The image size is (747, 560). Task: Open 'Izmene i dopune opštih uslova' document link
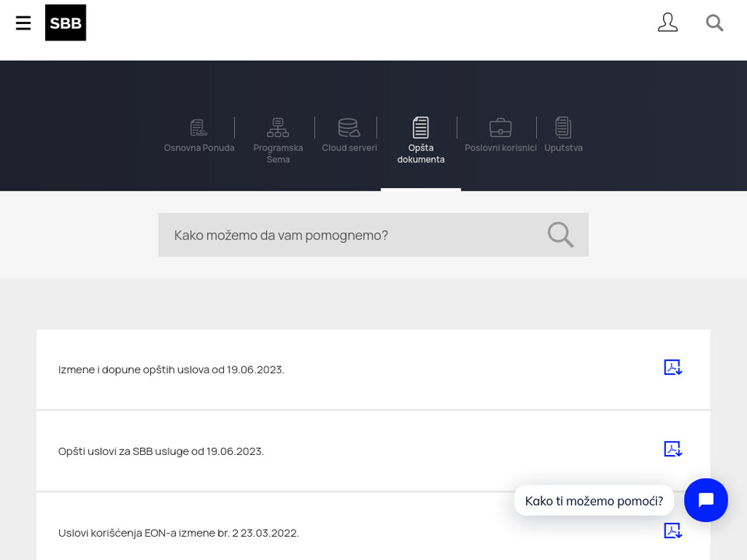(x=171, y=369)
